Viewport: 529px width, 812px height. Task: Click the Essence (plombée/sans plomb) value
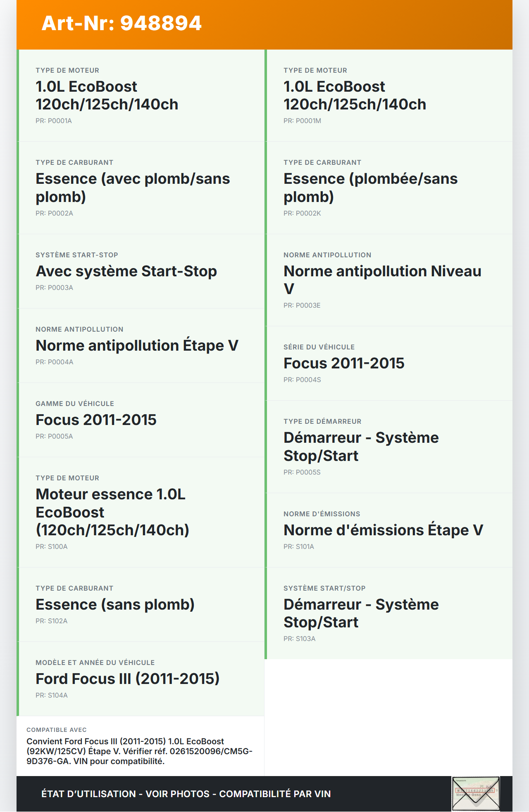[370, 188]
